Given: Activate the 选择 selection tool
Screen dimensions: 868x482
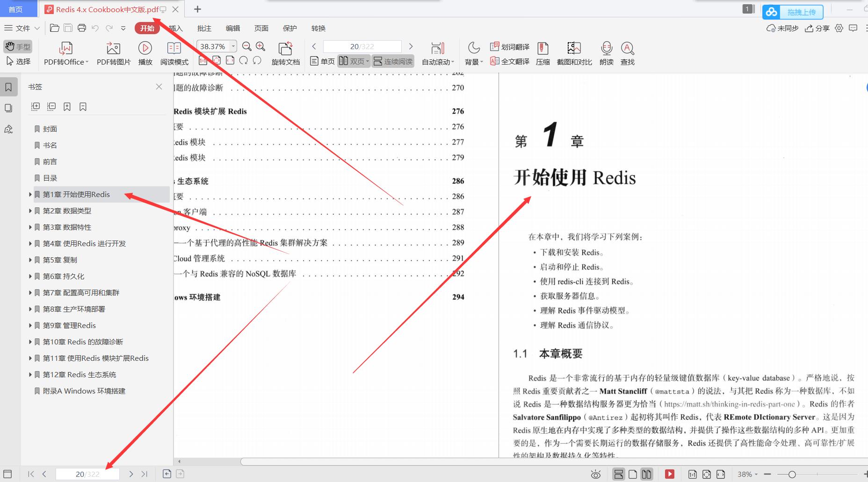Looking at the screenshot, I should pos(18,61).
